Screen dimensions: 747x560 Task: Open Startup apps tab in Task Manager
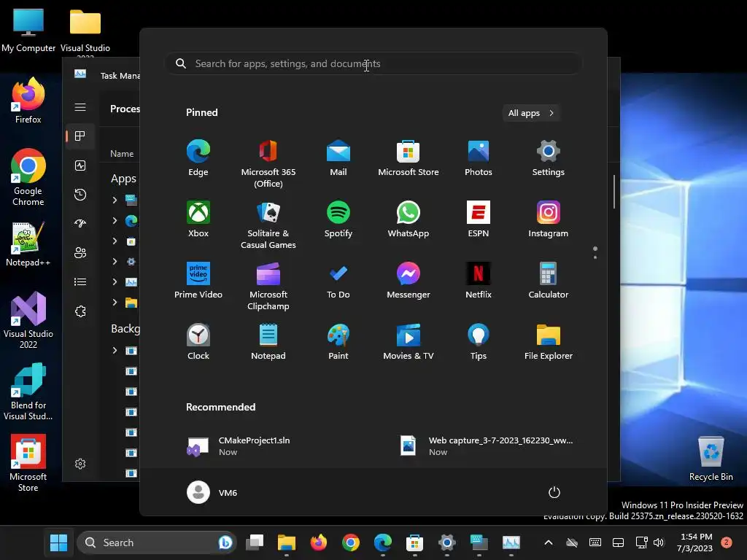[x=80, y=223]
